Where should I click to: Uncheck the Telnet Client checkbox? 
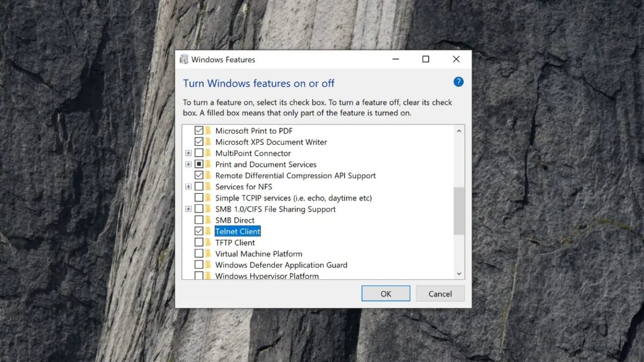click(199, 231)
